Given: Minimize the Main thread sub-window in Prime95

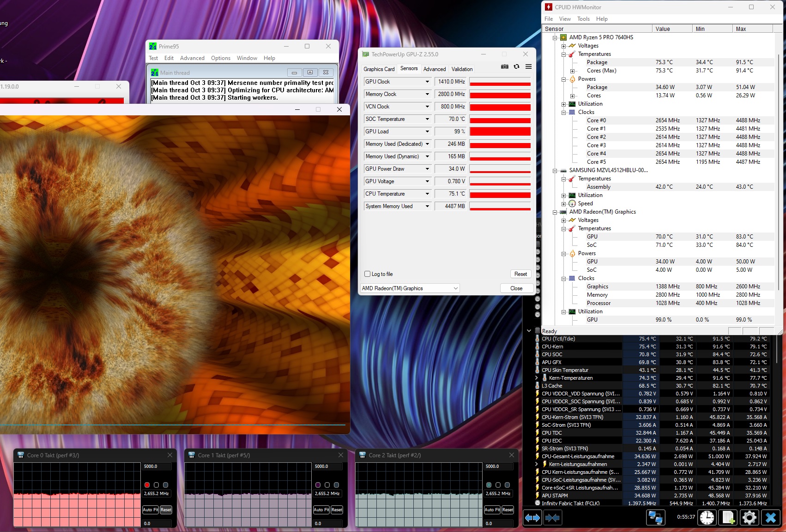Looking at the screenshot, I should [x=294, y=72].
